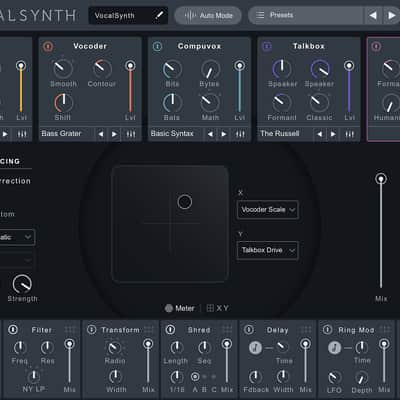Click the Transform Radio knob

coord(114,348)
